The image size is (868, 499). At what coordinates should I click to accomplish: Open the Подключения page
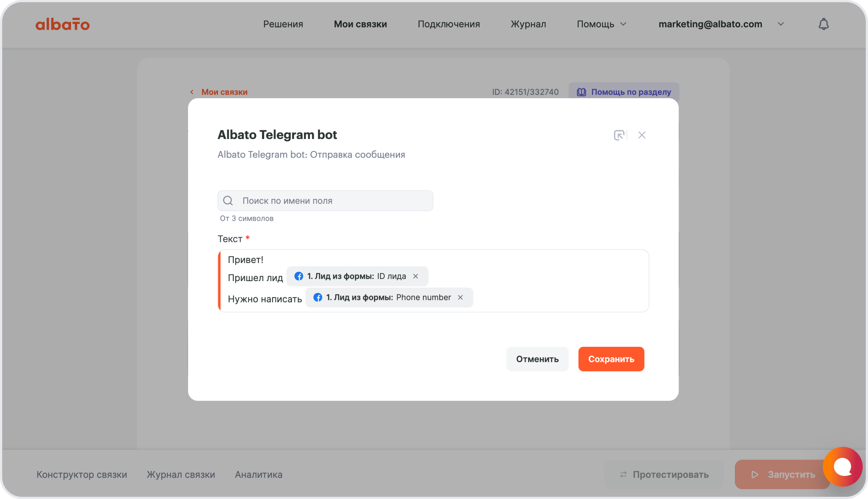449,24
